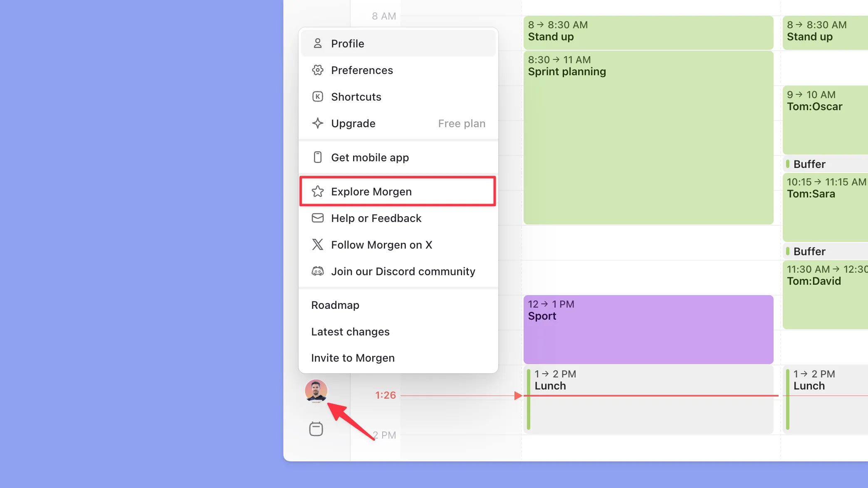Open the Sprint planning event

(648, 138)
